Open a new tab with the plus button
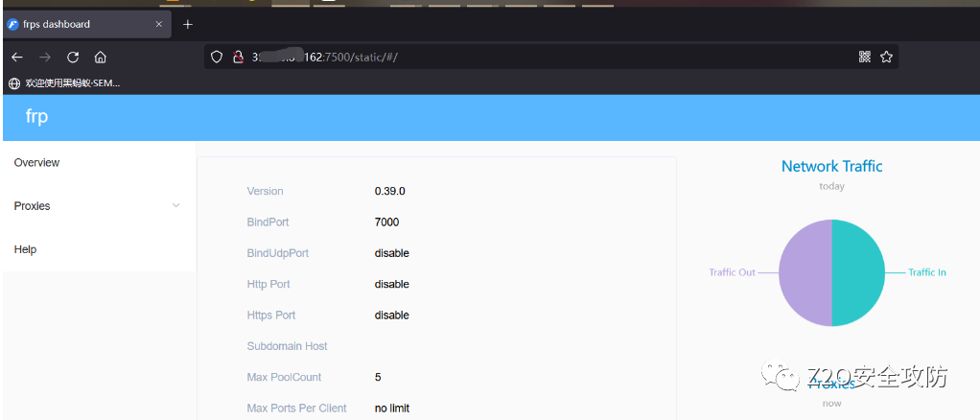980x420 pixels. tap(188, 24)
